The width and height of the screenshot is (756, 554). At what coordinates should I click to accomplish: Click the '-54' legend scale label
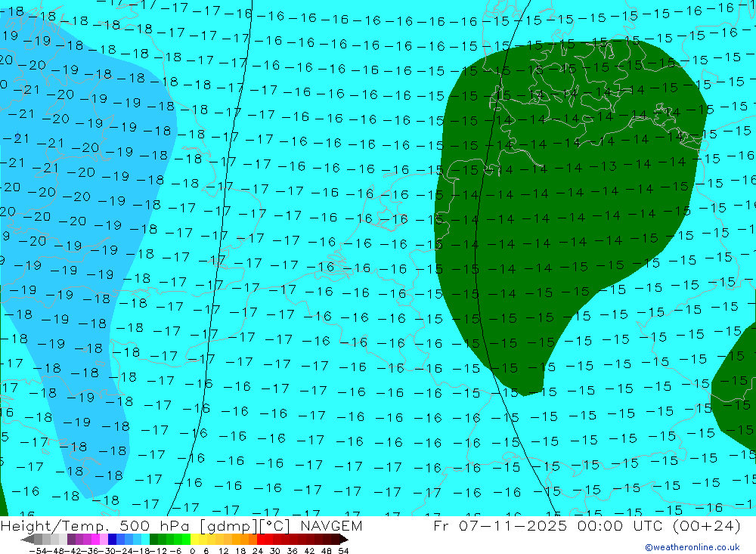38,551
